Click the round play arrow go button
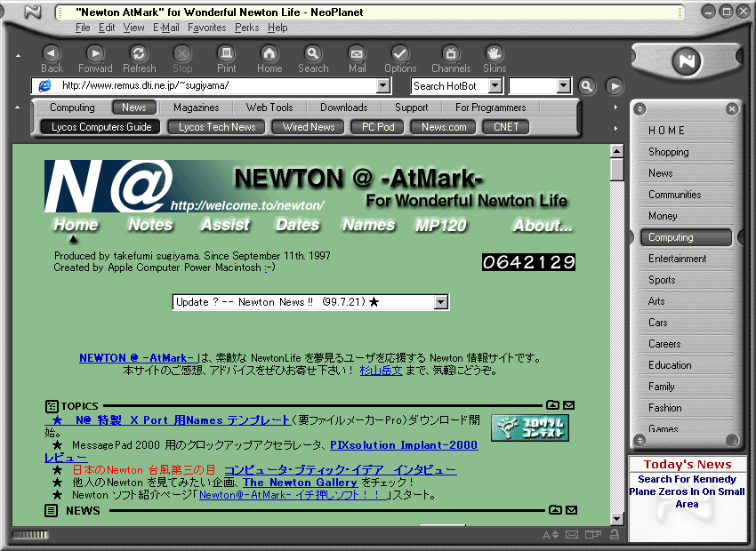This screenshot has height=551, width=756. (615, 86)
